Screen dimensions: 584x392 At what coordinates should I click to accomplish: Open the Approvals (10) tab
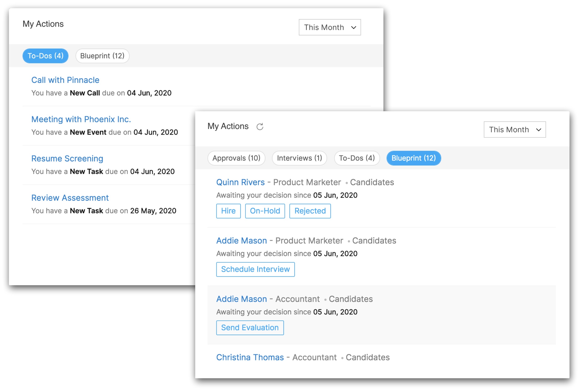point(236,158)
